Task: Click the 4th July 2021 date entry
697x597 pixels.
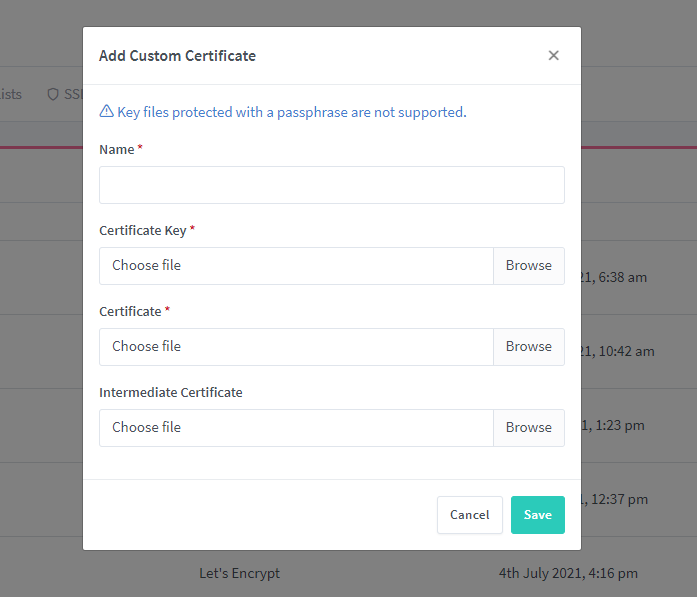Action: coord(568,573)
